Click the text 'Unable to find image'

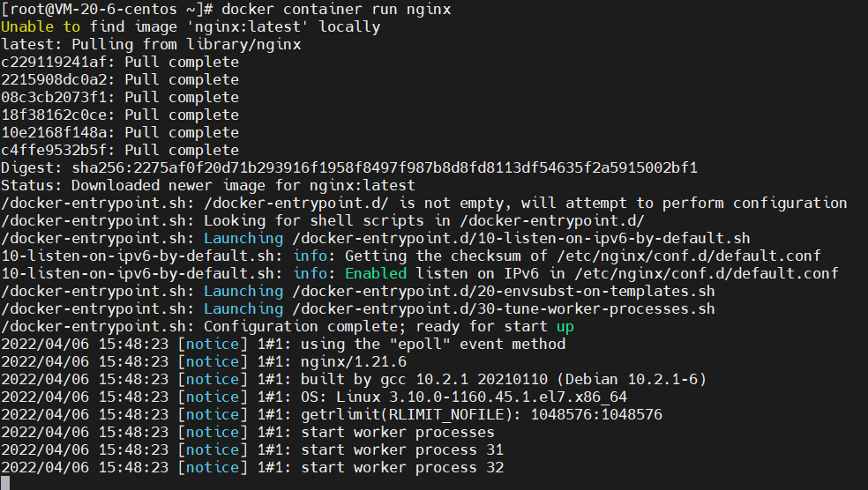pyautogui.click(x=90, y=27)
